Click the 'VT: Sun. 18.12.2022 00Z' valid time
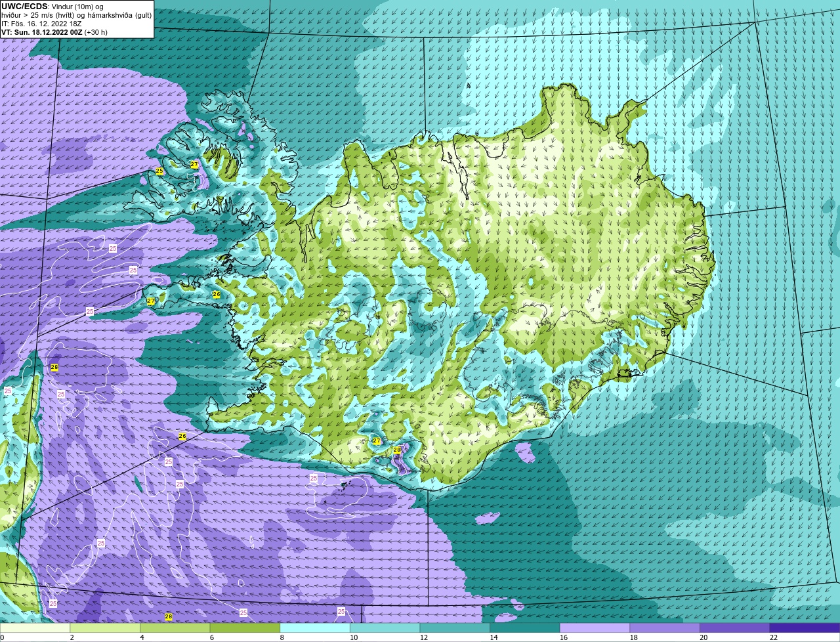The image size is (840, 642). click(x=42, y=32)
